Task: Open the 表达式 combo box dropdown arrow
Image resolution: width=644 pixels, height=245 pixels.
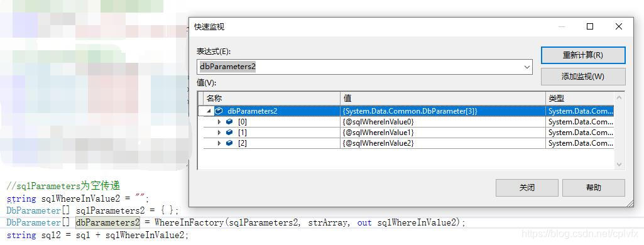Action: click(x=527, y=67)
